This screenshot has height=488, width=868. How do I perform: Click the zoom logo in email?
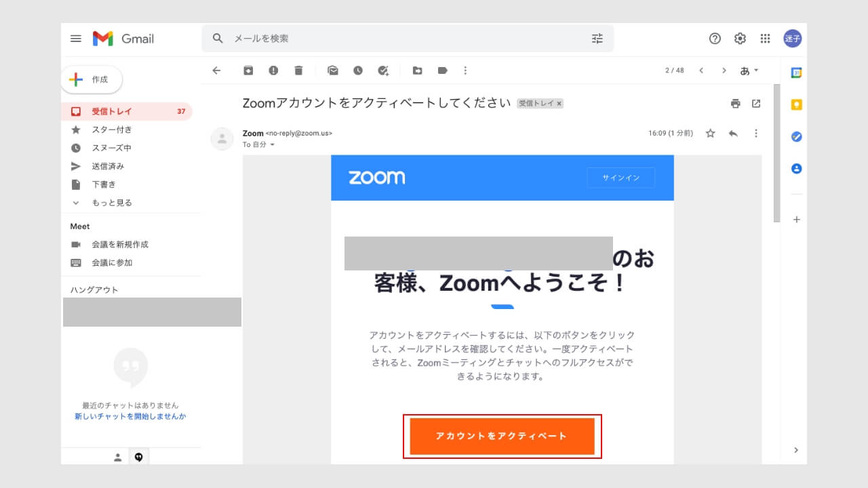click(377, 178)
